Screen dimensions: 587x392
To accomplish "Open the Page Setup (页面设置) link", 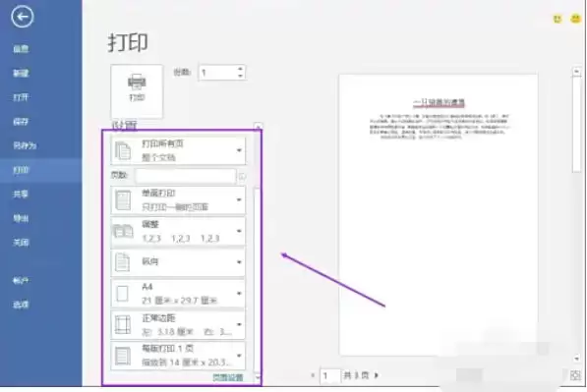I will [228, 377].
